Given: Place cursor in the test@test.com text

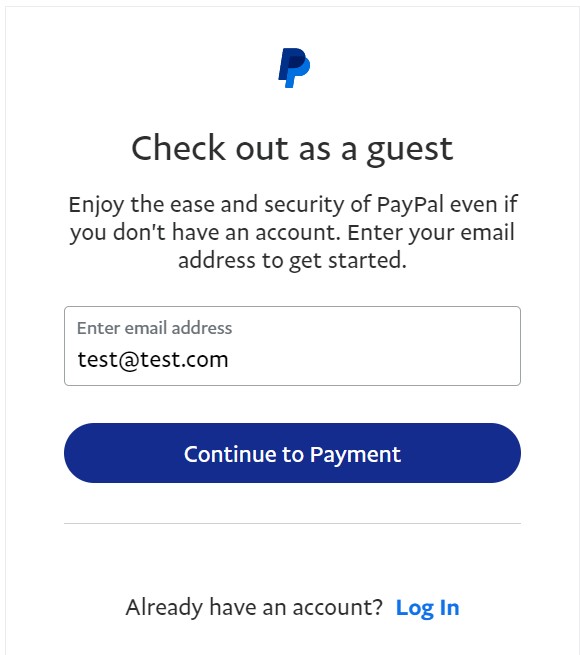Looking at the screenshot, I should pos(153,360).
